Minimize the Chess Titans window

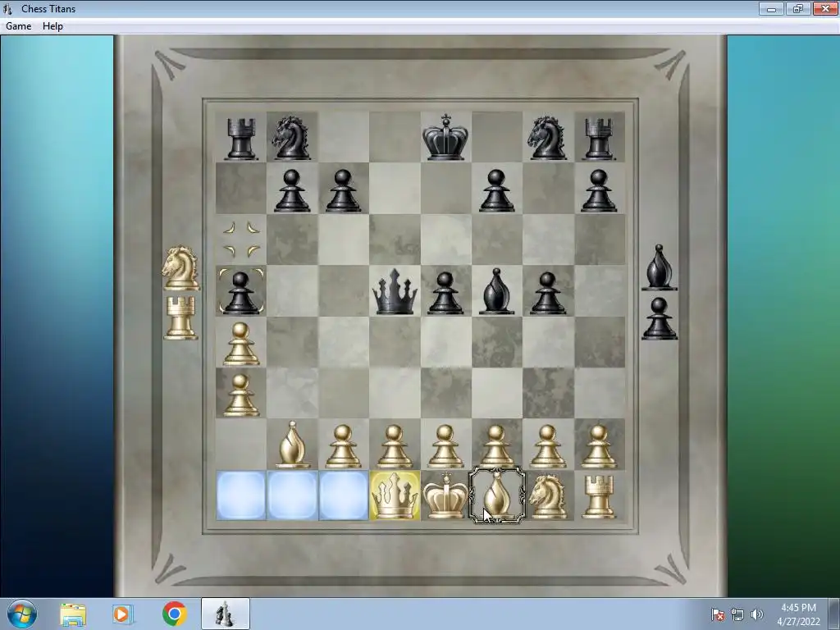tap(771, 8)
